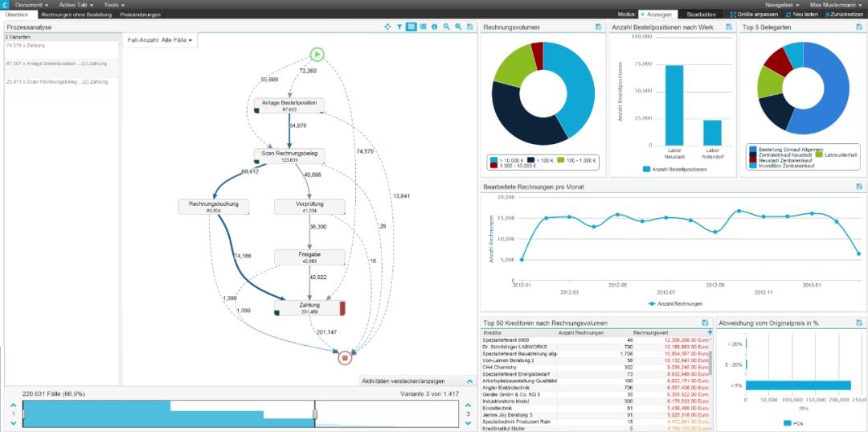Click the right handle of variant slider

315,413
